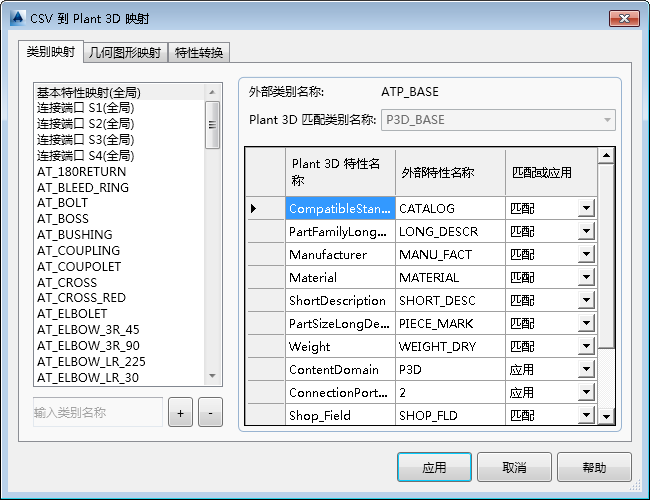Viewport: 650px width, 500px height.
Task: Remove a category with the - button
Action: 210,413
